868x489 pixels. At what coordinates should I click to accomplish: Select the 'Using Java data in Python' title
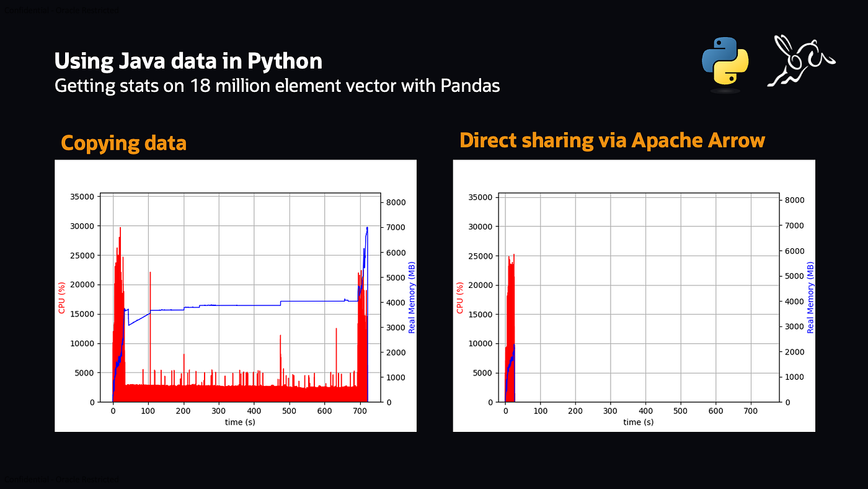pyautogui.click(x=188, y=61)
